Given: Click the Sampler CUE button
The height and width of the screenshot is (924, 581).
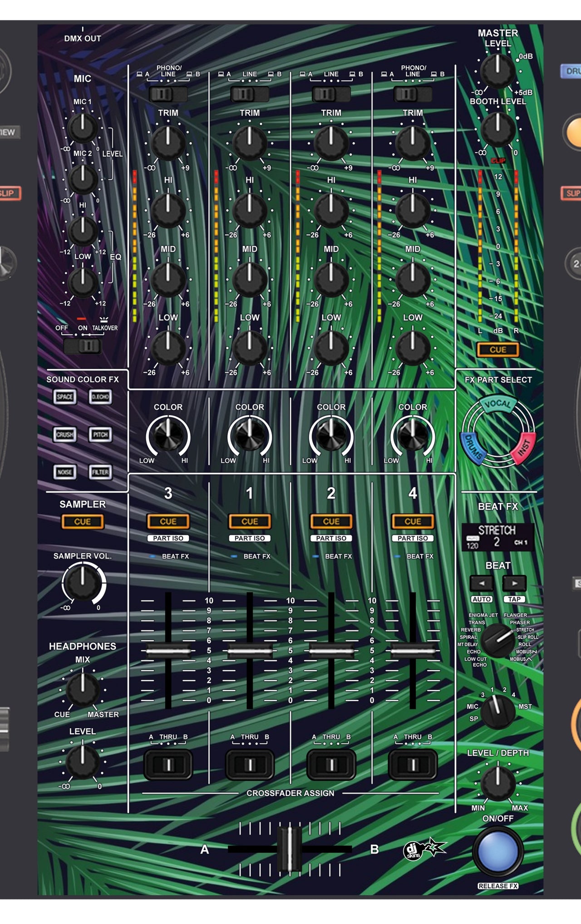Looking at the screenshot, I should tap(83, 522).
